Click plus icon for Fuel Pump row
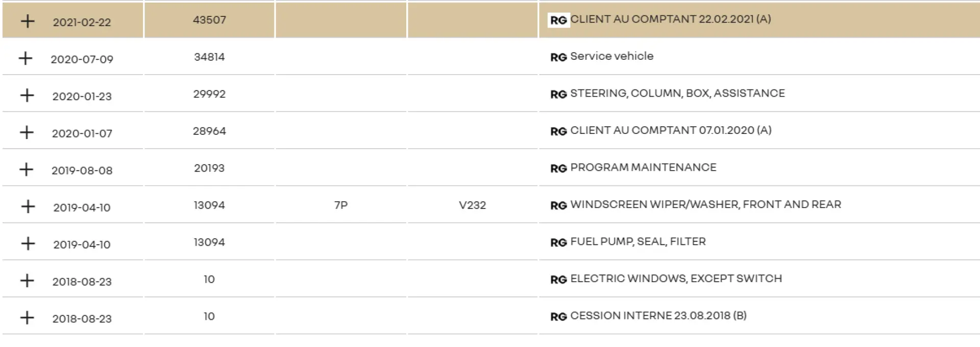This screenshot has height=347, width=980. coord(28,243)
